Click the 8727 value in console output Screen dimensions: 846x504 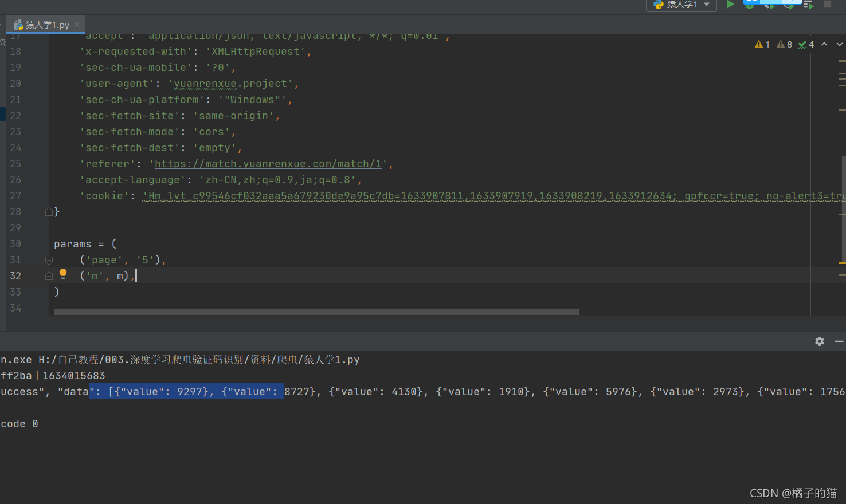point(297,392)
